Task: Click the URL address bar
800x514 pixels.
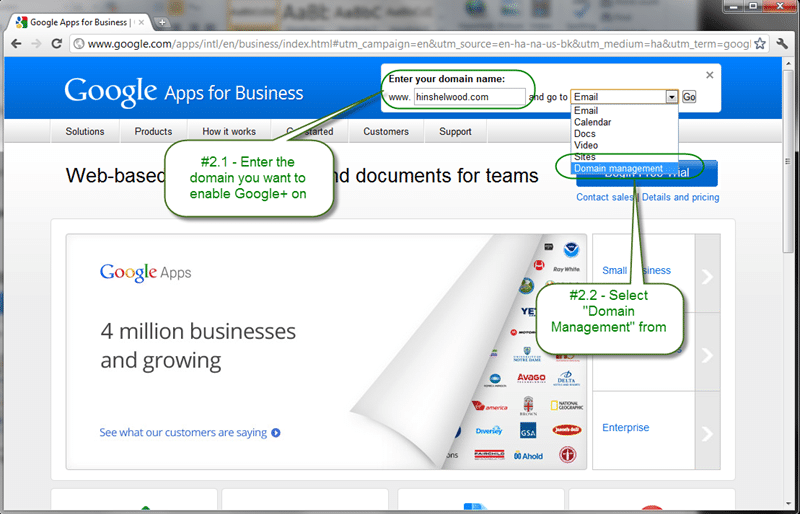Action: (x=418, y=44)
